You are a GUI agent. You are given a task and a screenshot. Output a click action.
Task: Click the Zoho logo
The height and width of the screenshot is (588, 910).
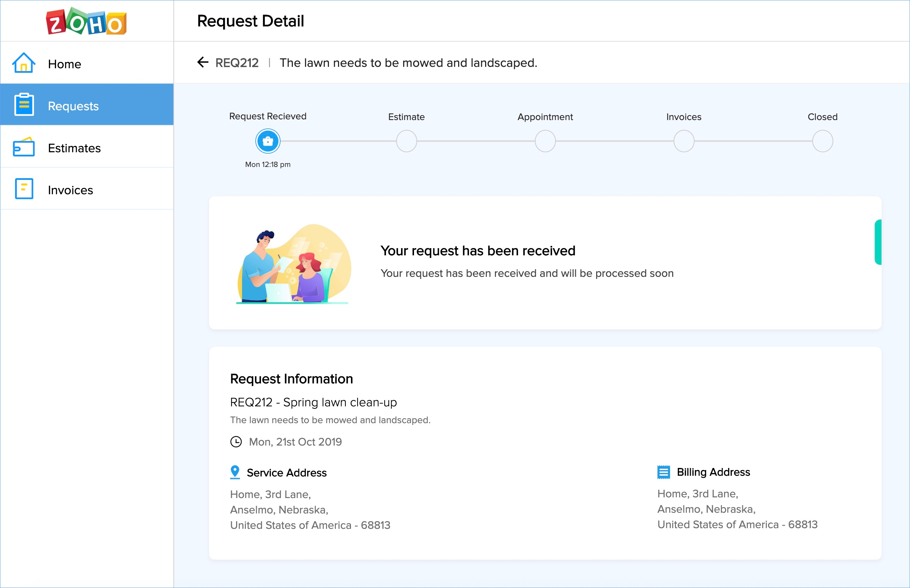click(86, 21)
